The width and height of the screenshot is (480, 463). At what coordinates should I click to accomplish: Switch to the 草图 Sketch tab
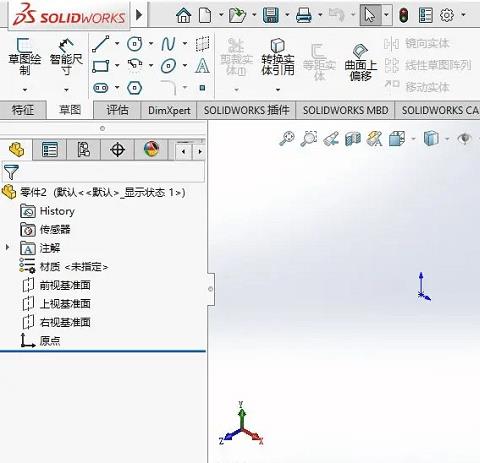(x=70, y=110)
